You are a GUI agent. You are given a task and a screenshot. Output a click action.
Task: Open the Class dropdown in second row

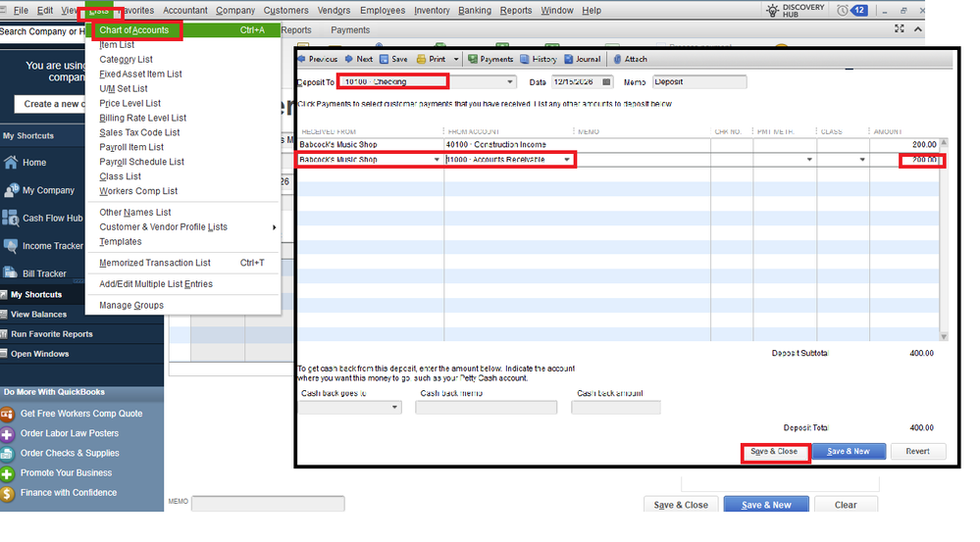click(862, 160)
